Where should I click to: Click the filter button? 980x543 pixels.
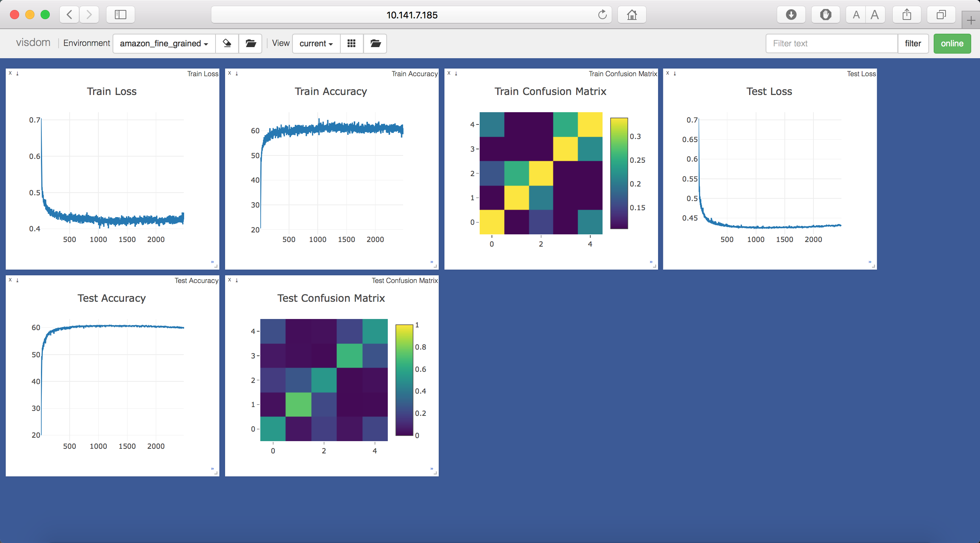click(x=913, y=43)
